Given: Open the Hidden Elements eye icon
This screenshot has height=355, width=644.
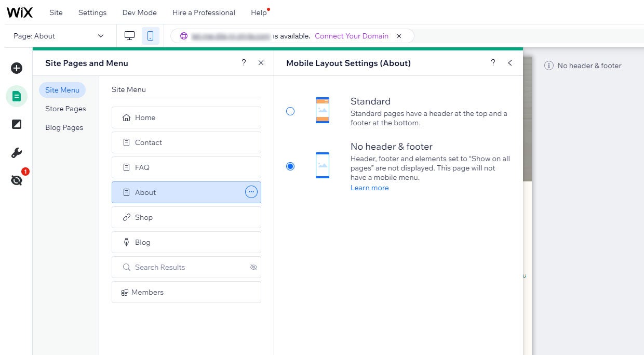Looking at the screenshot, I should [x=17, y=180].
